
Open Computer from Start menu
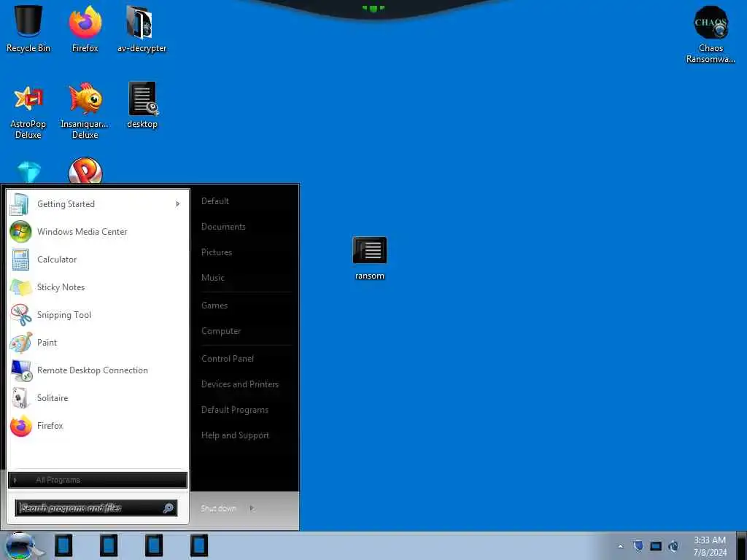[x=220, y=331]
